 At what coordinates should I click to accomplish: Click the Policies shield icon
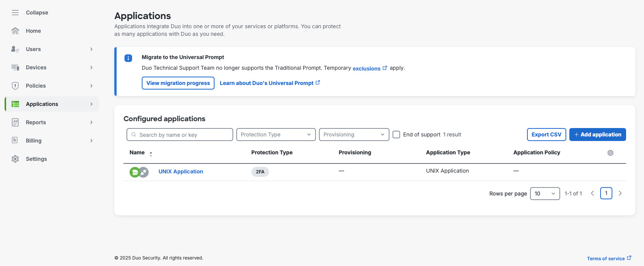tap(15, 86)
